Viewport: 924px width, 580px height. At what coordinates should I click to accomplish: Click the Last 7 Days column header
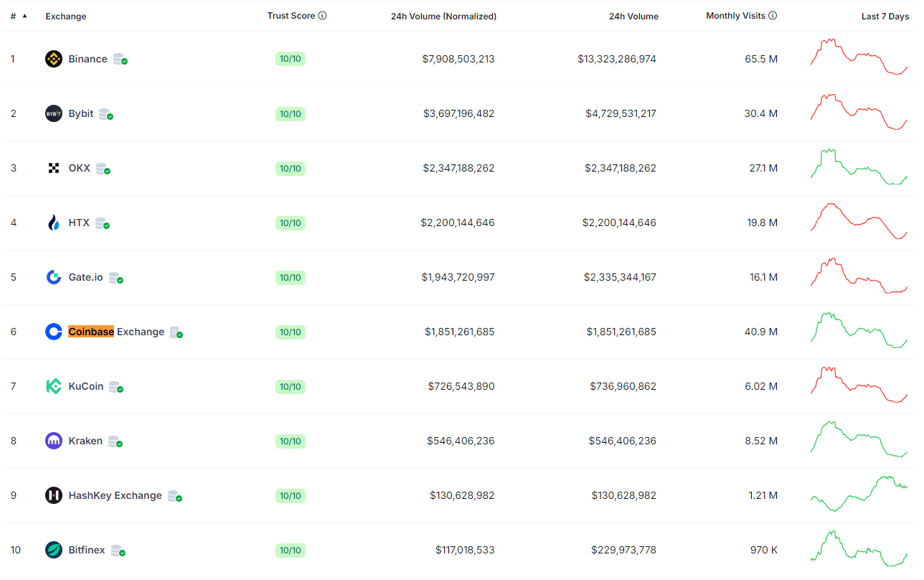point(885,17)
